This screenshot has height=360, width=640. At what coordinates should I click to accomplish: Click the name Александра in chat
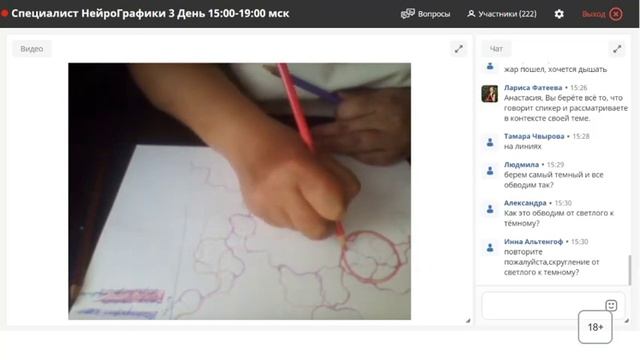525,203
